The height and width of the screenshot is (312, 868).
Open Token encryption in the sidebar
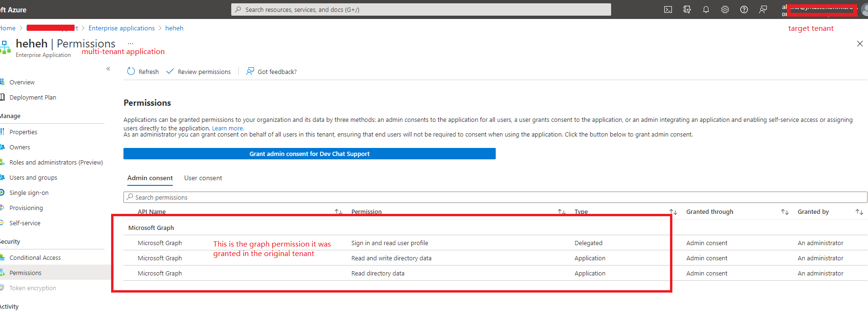click(x=33, y=288)
